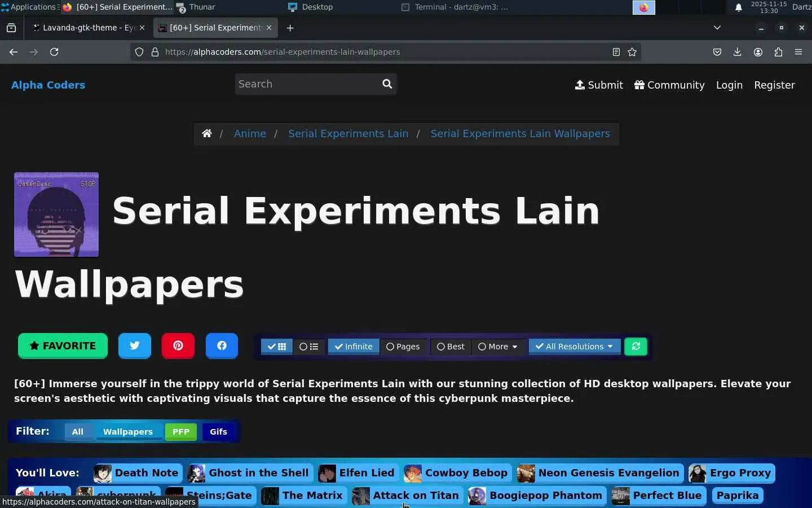Show site security lock info

pyautogui.click(x=155, y=52)
